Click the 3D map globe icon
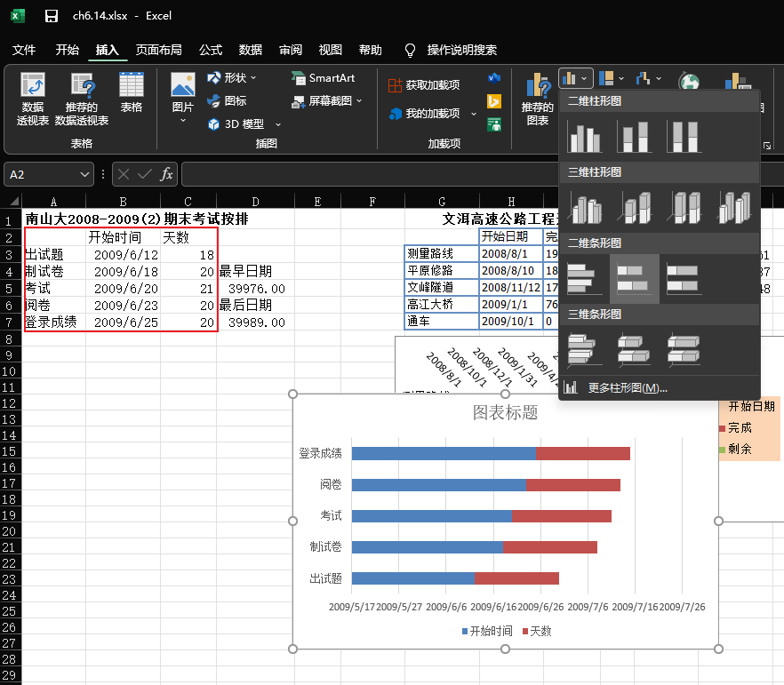 coord(689,81)
